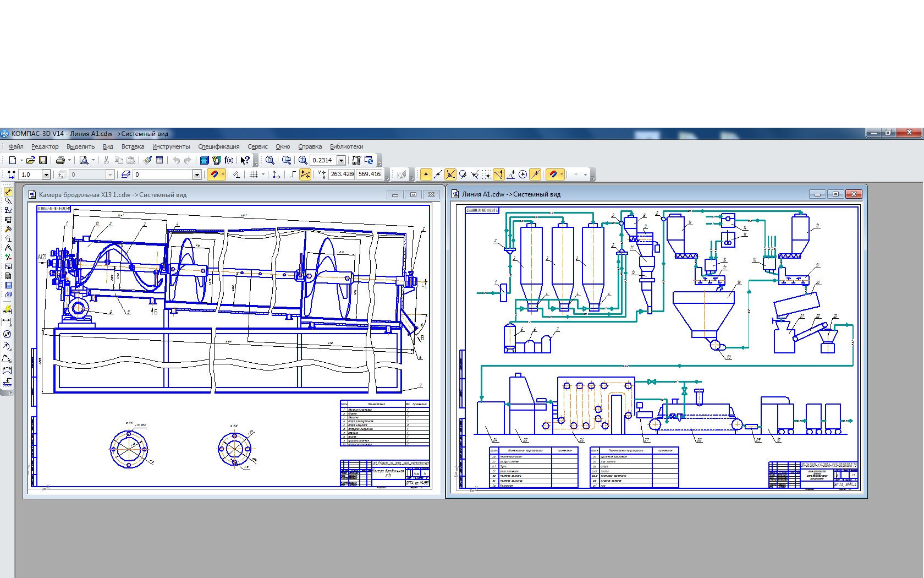Expand the print options arrow

pos(69,160)
